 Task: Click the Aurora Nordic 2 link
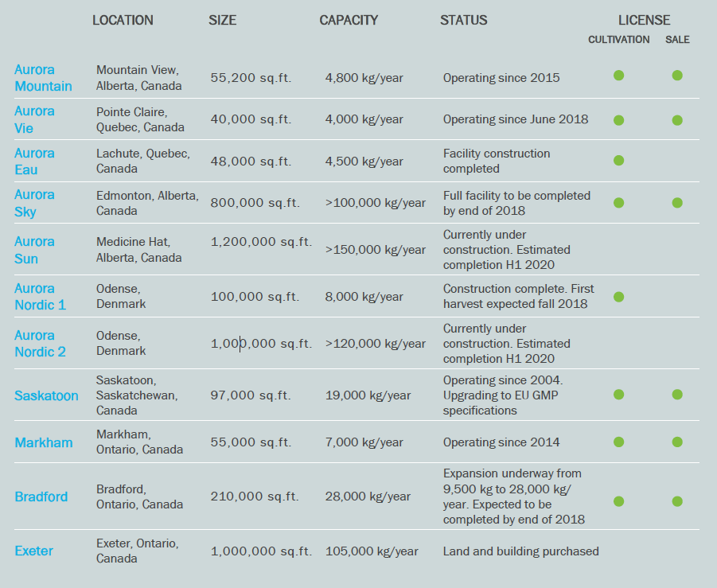pyautogui.click(x=40, y=344)
